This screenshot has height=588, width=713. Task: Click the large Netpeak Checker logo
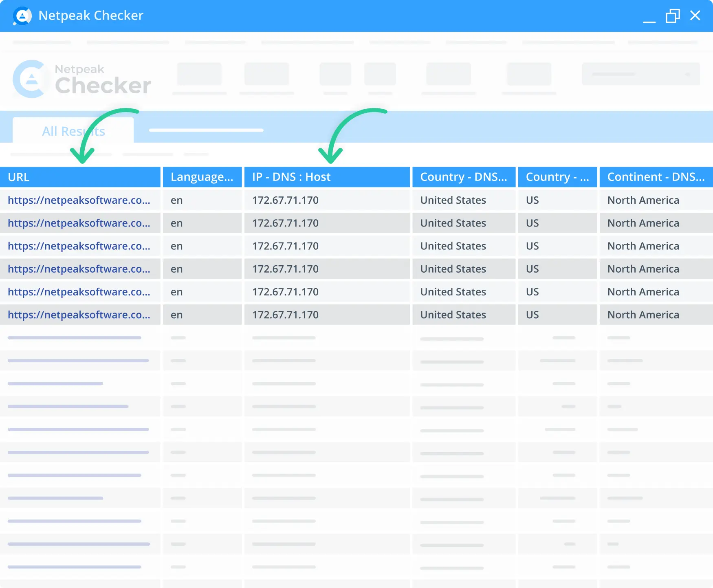(x=82, y=79)
